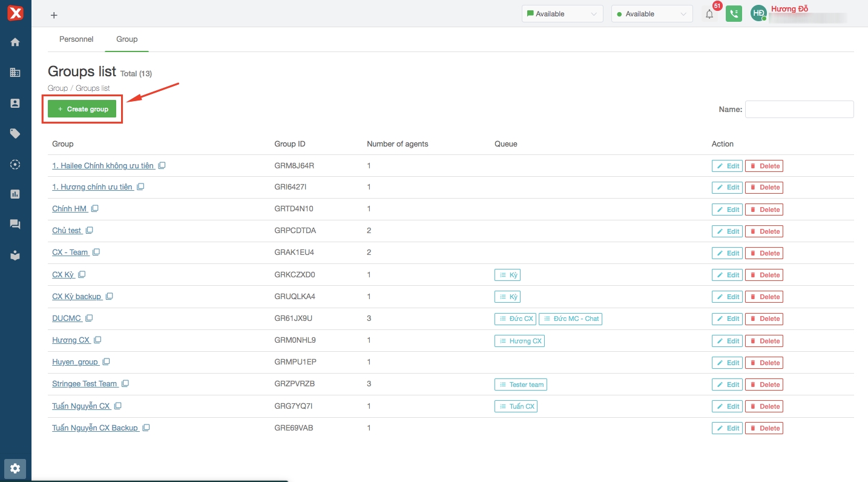Image resolution: width=868 pixels, height=482 pixels.
Task: Open the Stringee Test Team group link
Action: coord(85,384)
